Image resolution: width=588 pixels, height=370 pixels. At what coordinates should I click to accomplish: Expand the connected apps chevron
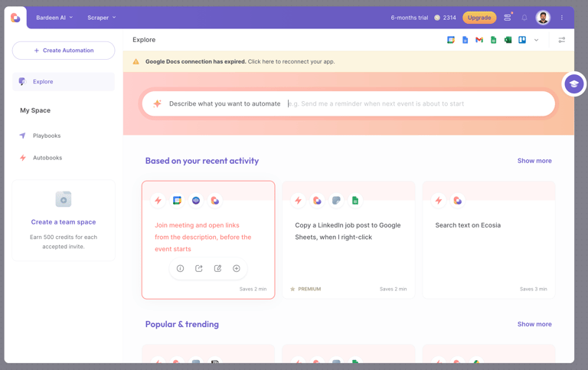[x=536, y=40]
